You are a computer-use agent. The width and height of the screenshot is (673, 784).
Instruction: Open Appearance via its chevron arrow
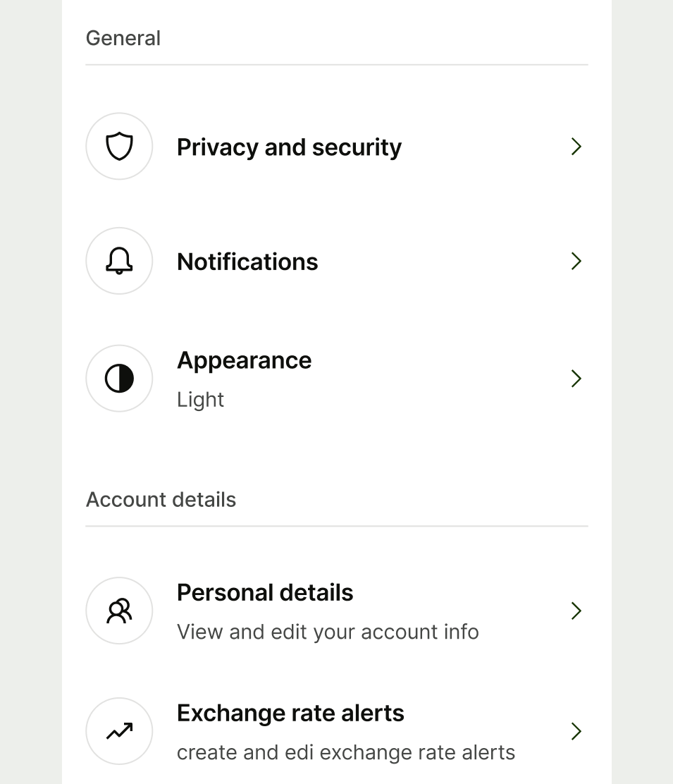[x=576, y=379]
